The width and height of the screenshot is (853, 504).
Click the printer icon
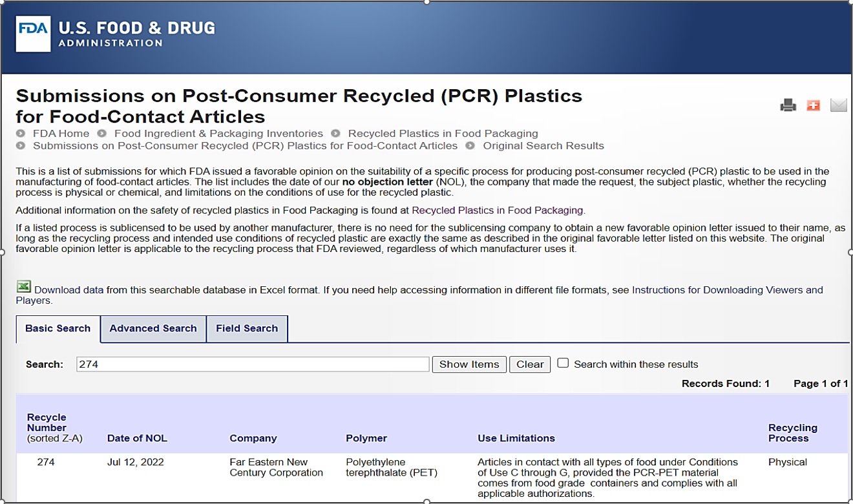(x=788, y=105)
